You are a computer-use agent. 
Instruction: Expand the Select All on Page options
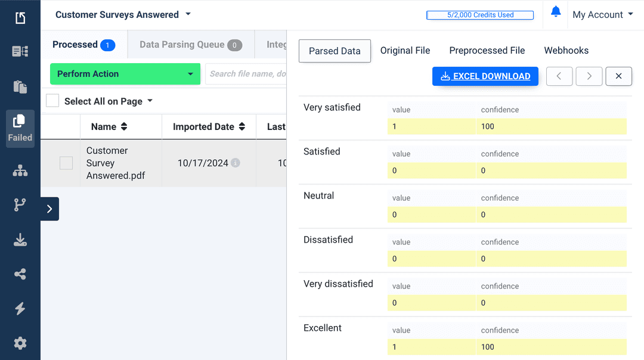point(149,101)
